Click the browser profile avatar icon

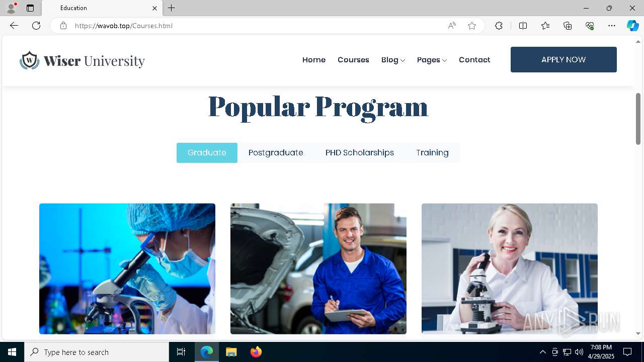click(11, 8)
